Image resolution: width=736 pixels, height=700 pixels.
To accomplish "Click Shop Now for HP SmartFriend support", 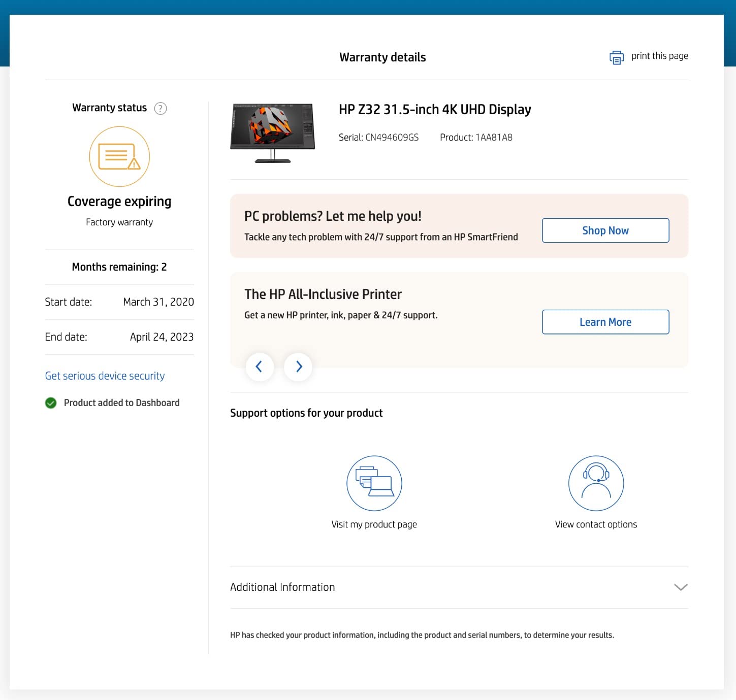I will (x=605, y=230).
